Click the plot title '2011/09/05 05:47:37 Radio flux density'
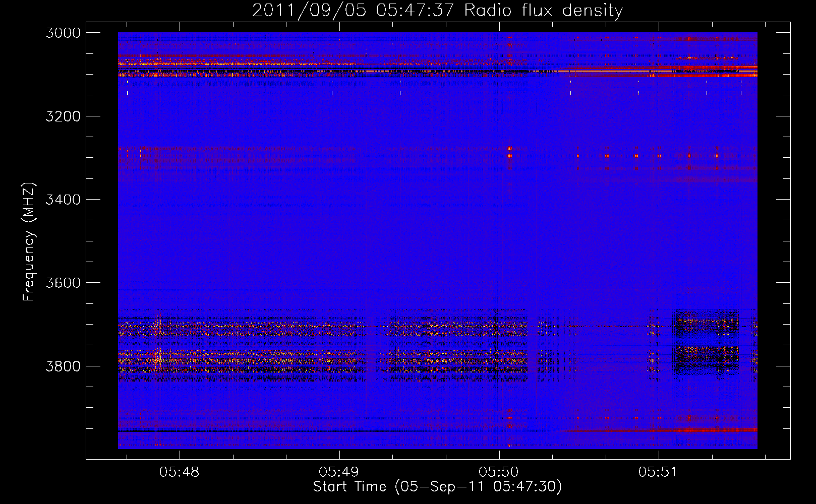 pyautogui.click(x=437, y=11)
